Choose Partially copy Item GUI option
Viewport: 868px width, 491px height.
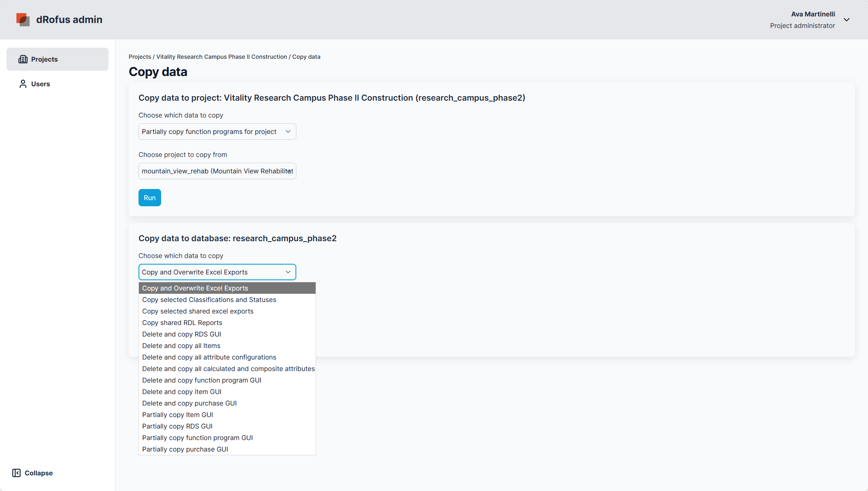[x=227, y=415]
